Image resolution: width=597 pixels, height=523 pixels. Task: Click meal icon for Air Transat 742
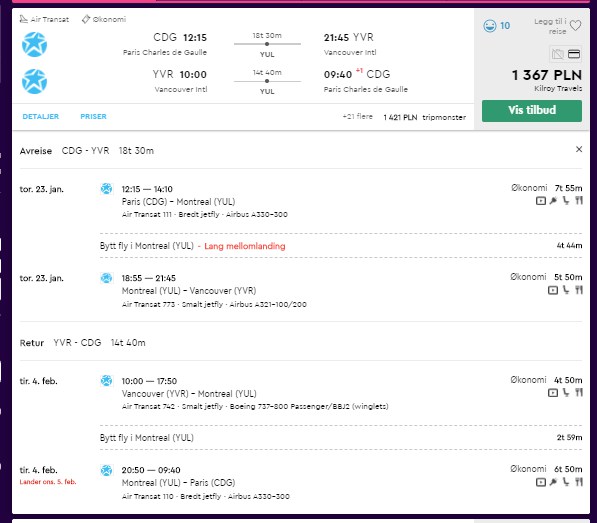pyautogui.click(x=579, y=392)
